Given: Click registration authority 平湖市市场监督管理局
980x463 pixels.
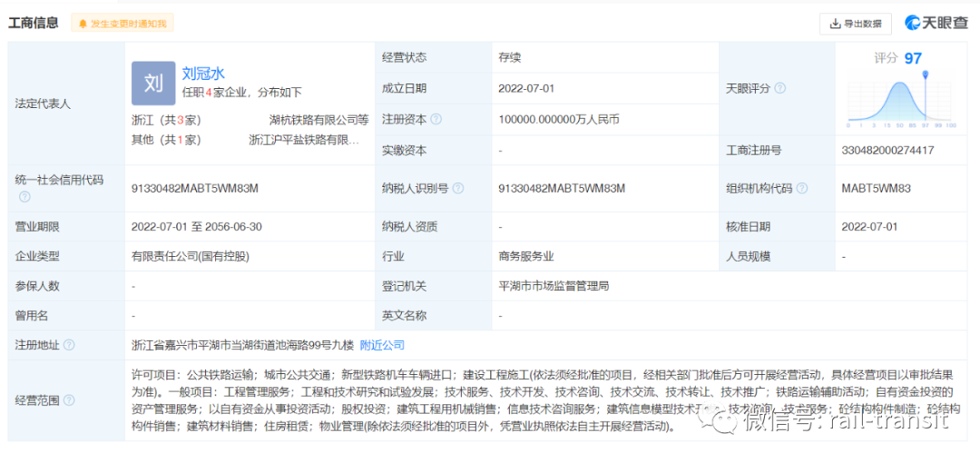Looking at the screenshot, I should click(554, 286).
